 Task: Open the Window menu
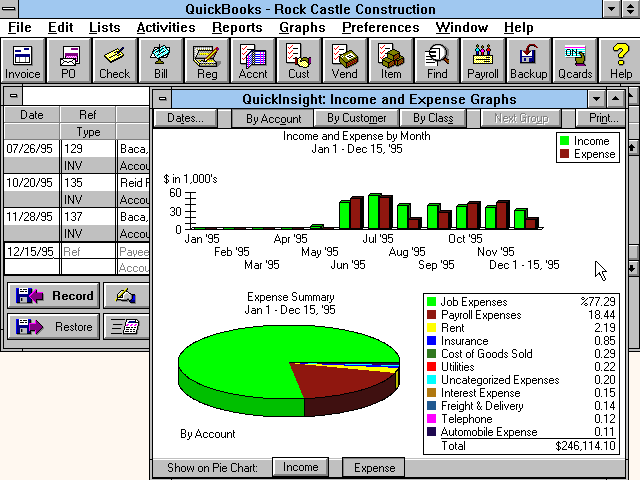(462, 27)
